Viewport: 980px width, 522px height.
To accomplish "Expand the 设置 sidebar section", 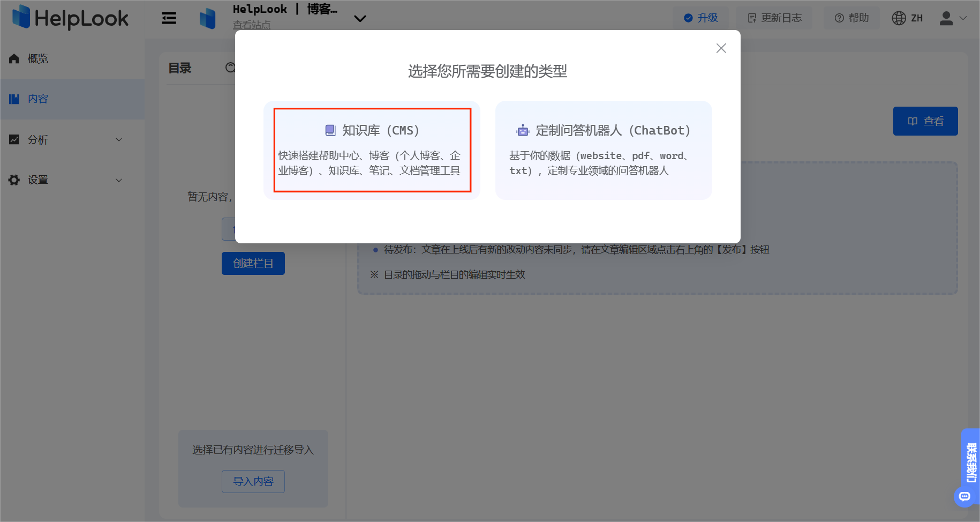I will point(72,180).
